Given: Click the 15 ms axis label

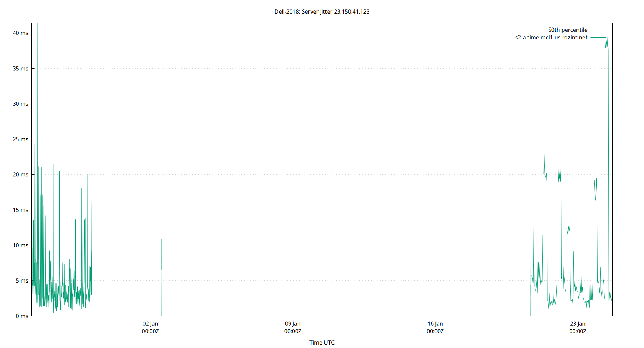Looking at the screenshot, I should pos(21,210).
